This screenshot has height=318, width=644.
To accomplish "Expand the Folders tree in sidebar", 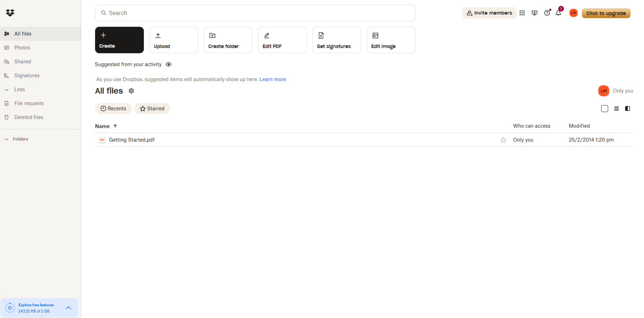I will tap(7, 139).
